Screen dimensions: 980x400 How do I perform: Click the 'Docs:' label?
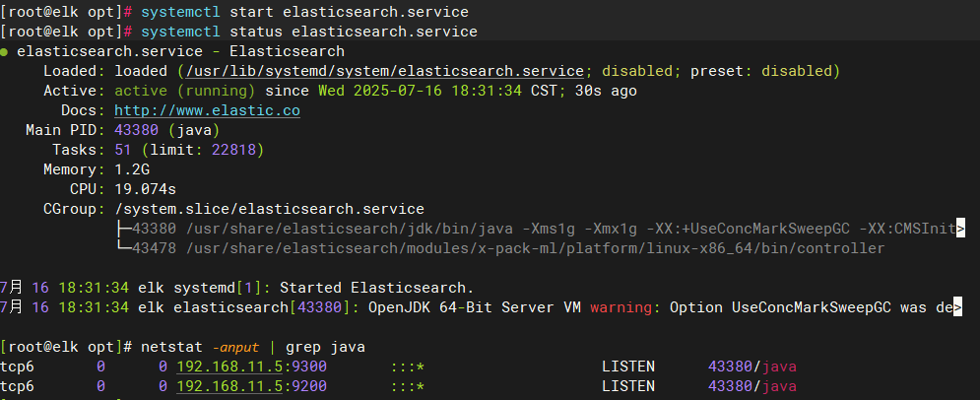click(x=83, y=110)
